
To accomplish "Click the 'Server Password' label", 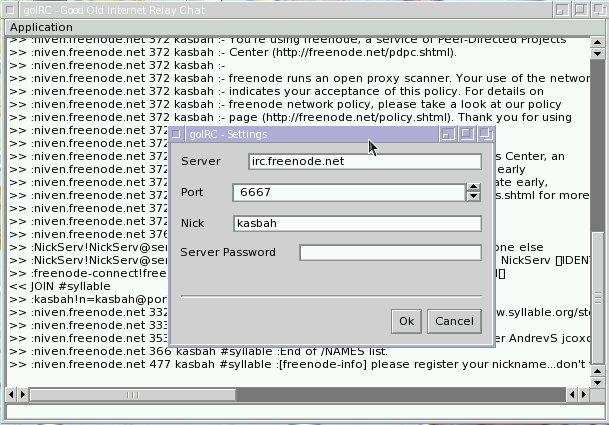I will point(228,253).
